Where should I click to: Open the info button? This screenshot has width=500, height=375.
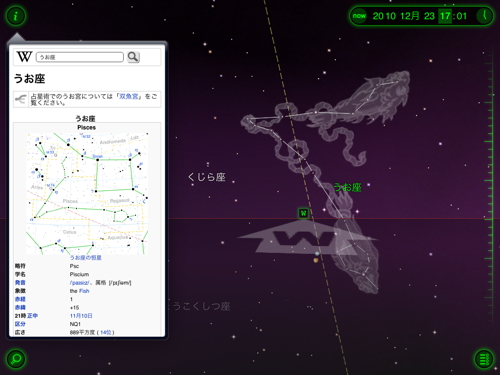click(x=16, y=16)
